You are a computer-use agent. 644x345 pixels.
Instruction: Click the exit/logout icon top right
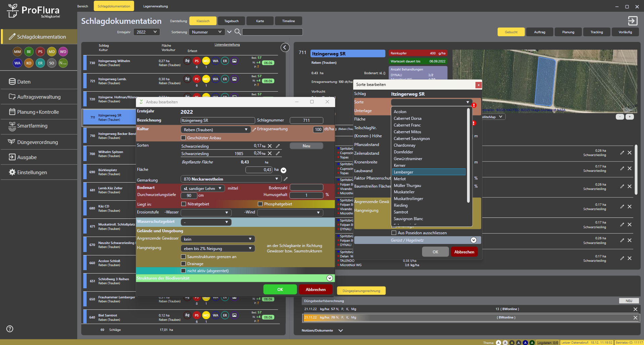pyautogui.click(x=632, y=21)
